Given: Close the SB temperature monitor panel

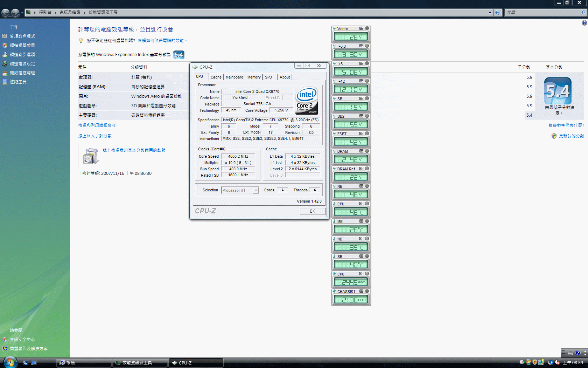Looking at the screenshot, I should (x=367, y=256).
